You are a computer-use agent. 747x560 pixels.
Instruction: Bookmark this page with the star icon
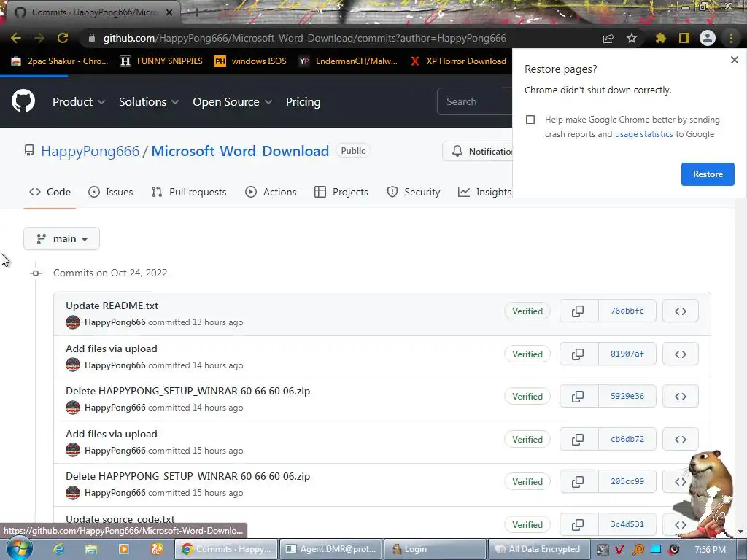[x=632, y=38]
